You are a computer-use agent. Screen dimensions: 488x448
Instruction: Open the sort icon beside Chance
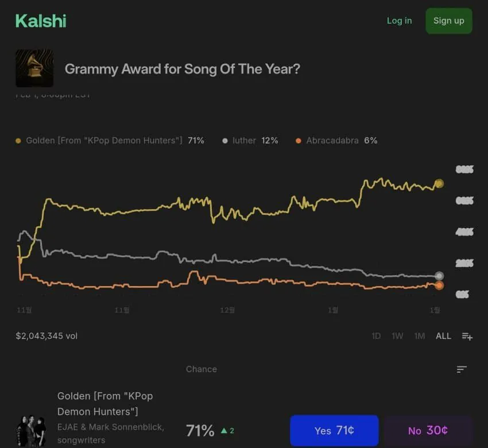(x=462, y=369)
